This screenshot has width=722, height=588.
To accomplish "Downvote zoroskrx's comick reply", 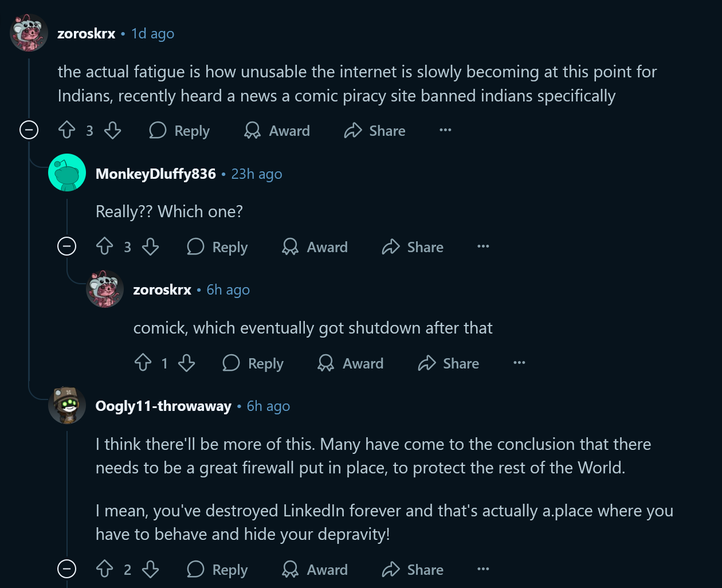I will tap(187, 363).
